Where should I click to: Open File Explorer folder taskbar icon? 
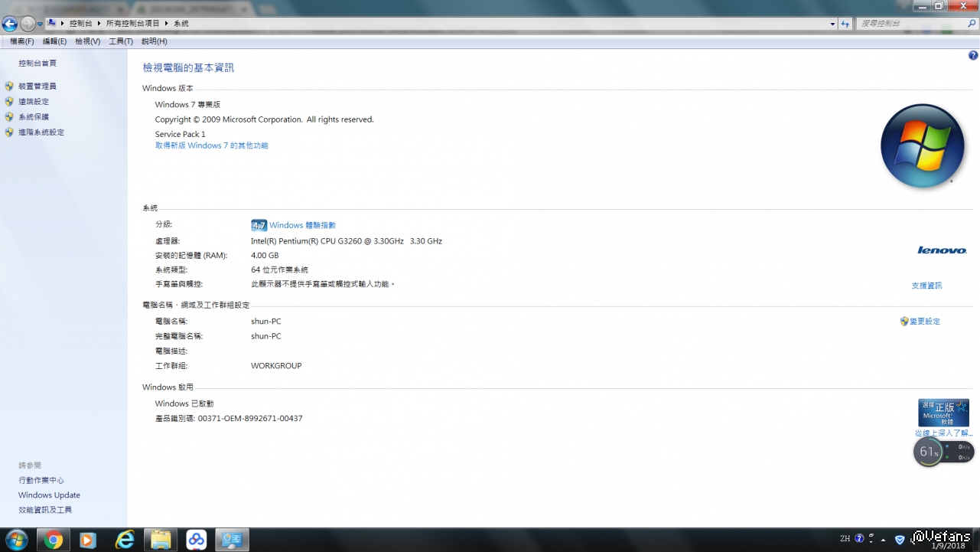click(161, 540)
